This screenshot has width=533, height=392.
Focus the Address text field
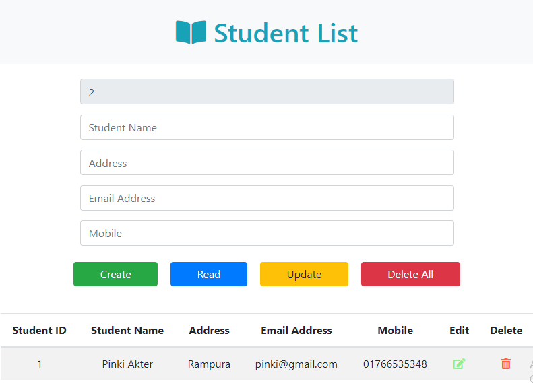267,162
